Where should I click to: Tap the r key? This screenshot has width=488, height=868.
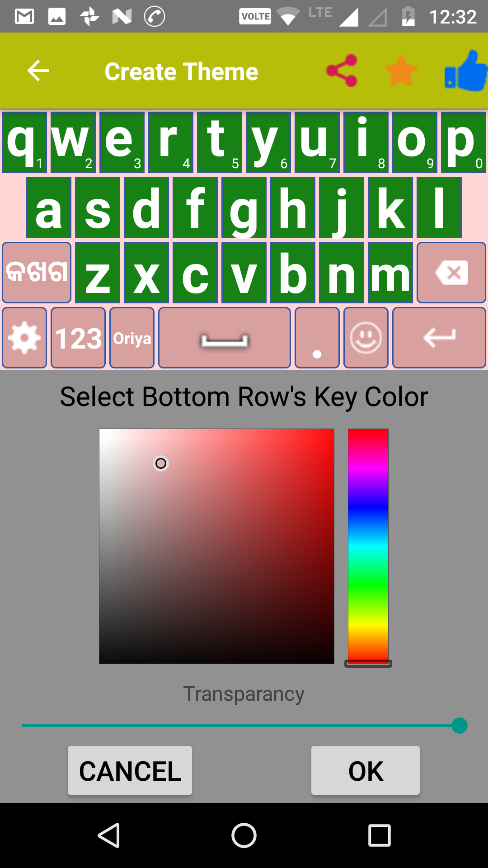tap(171, 142)
